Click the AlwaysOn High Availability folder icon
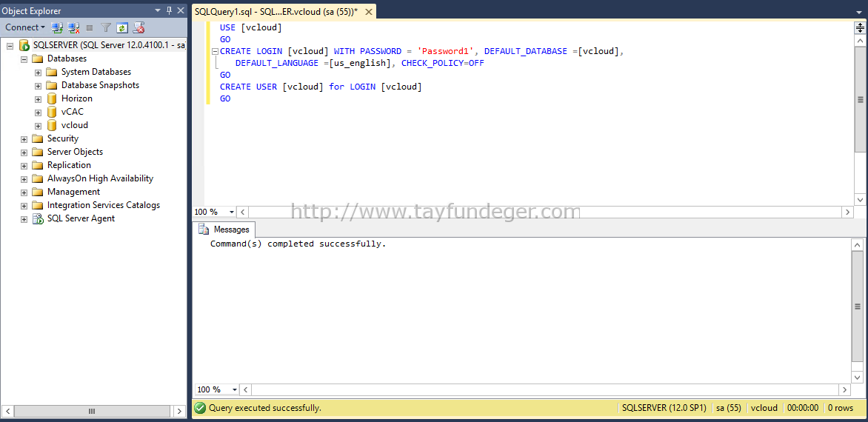This screenshot has width=868, height=422. pyautogui.click(x=38, y=178)
